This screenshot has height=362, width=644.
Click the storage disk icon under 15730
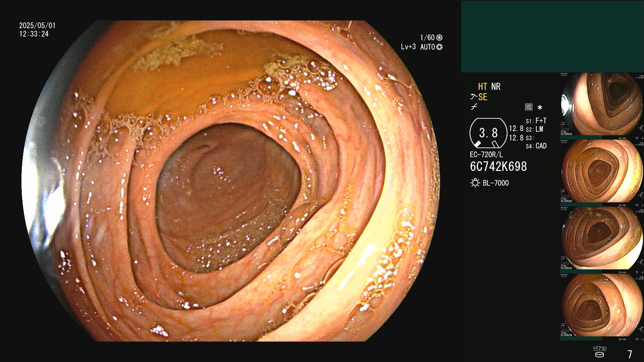tap(599, 355)
